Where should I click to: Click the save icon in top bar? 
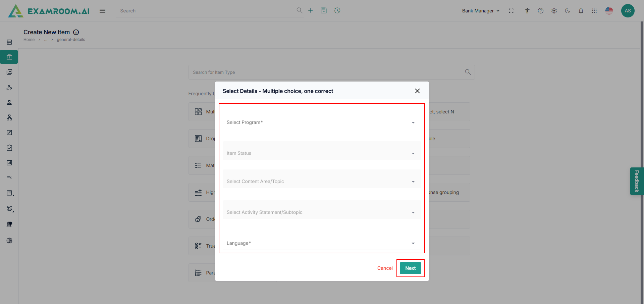point(324,11)
